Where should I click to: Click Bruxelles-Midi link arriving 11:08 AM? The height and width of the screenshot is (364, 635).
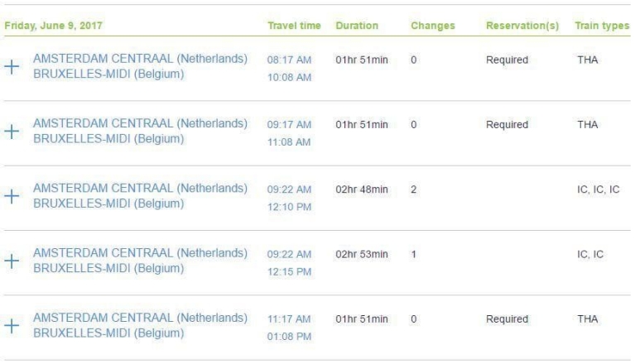108,138
